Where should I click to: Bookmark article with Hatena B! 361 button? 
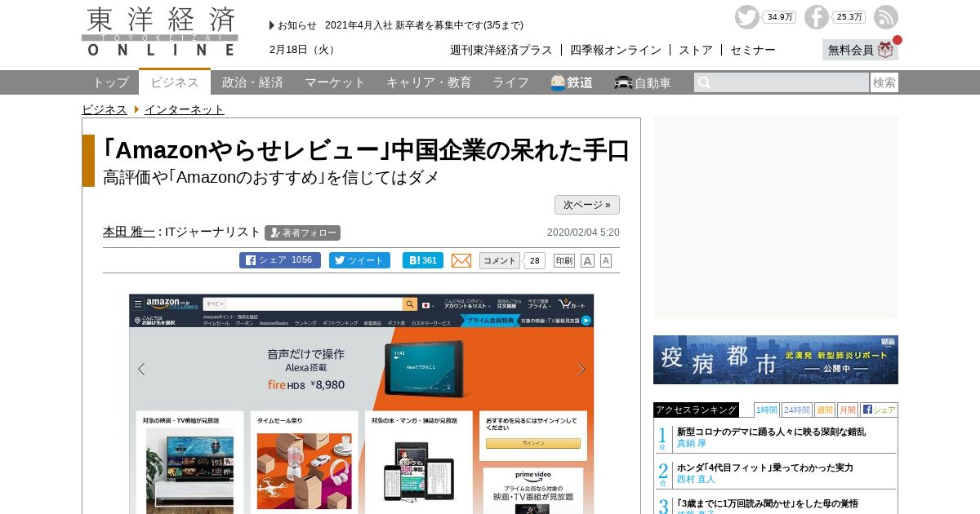coord(423,260)
